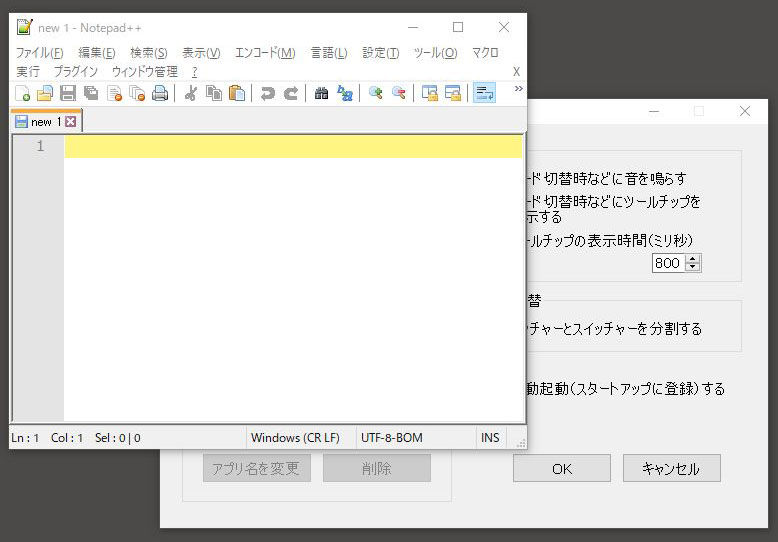Screen dimensions: 778x542
Task: Click the status bar resize grip
Action: point(520,443)
